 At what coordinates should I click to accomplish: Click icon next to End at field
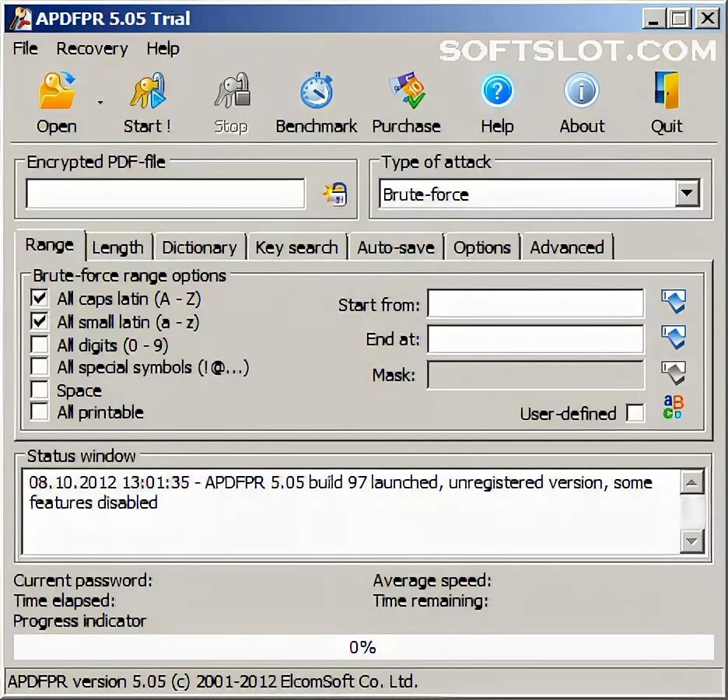[x=674, y=338]
